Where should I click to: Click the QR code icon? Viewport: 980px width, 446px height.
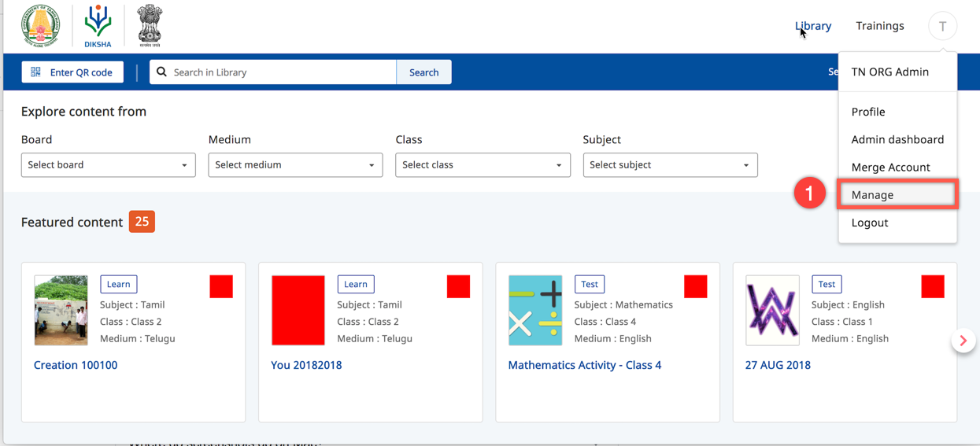[x=36, y=72]
